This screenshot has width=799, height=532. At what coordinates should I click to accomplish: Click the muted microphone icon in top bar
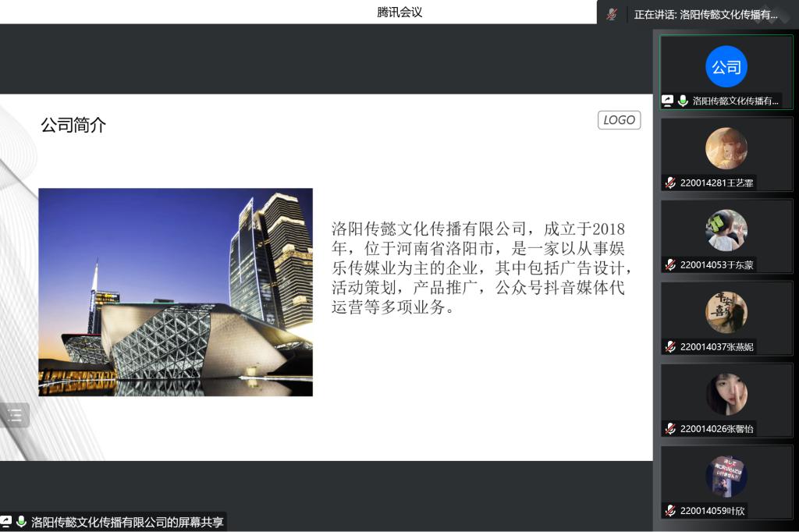pyautogui.click(x=612, y=14)
